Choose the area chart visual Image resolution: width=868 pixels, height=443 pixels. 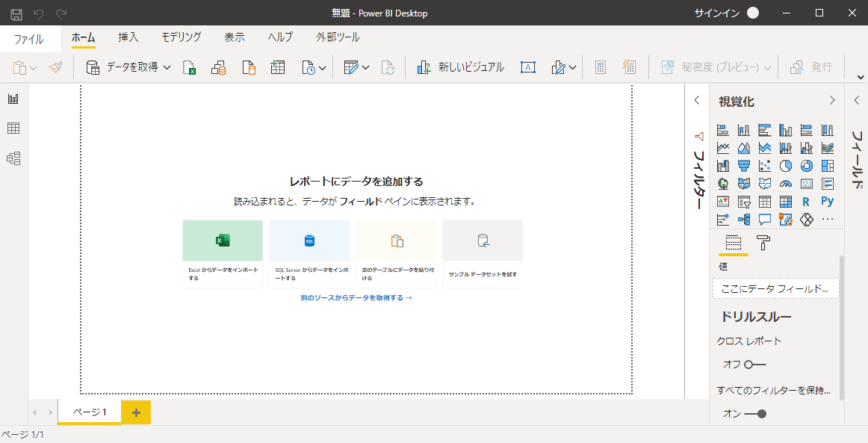point(744,148)
